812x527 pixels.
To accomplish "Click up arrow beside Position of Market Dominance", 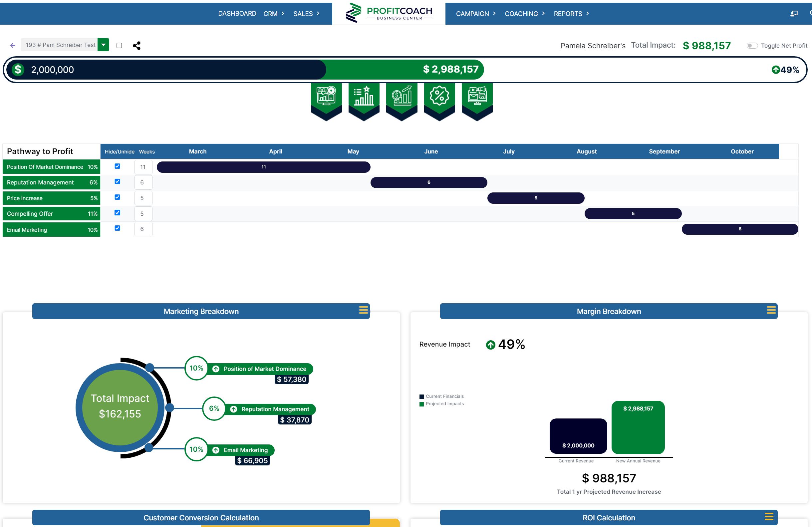I will click(x=216, y=369).
